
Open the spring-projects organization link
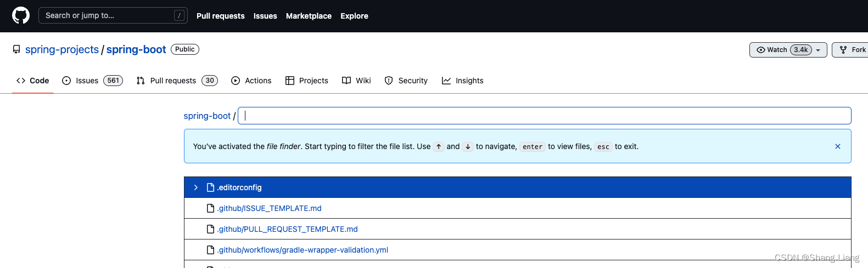tap(62, 49)
